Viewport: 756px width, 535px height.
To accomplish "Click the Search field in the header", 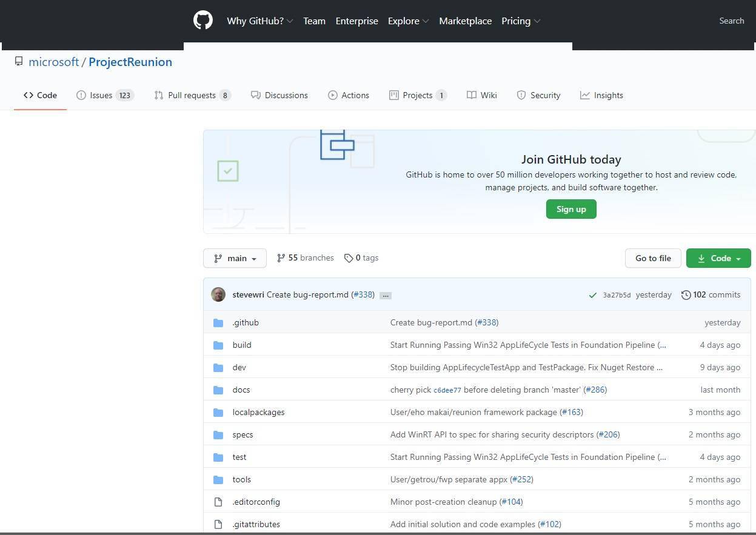I will (x=731, y=21).
